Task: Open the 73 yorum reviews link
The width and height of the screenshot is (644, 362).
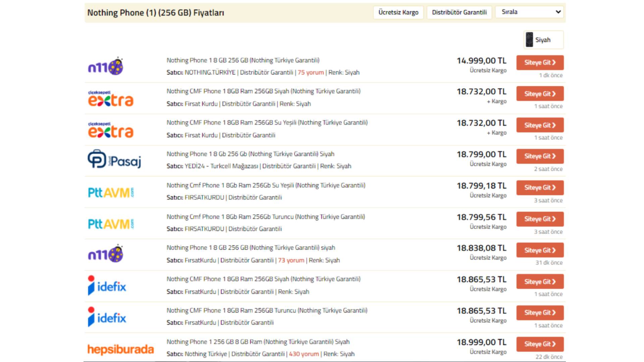Action: (x=291, y=260)
